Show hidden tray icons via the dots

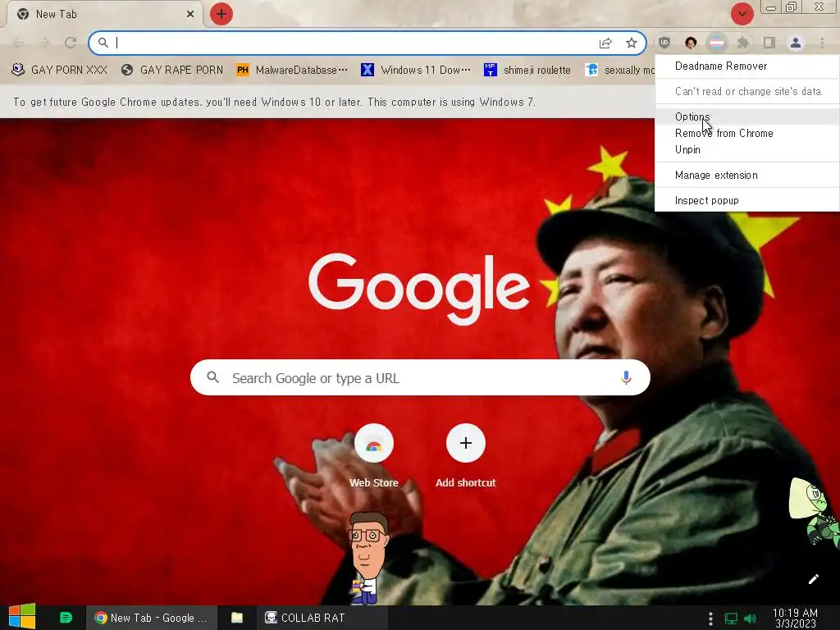pyautogui.click(x=710, y=619)
